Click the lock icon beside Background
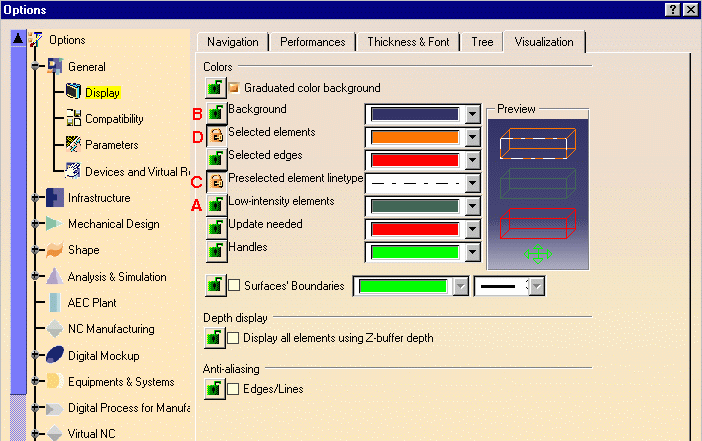Image resolution: width=702 pixels, height=441 pixels. pyautogui.click(x=216, y=112)
